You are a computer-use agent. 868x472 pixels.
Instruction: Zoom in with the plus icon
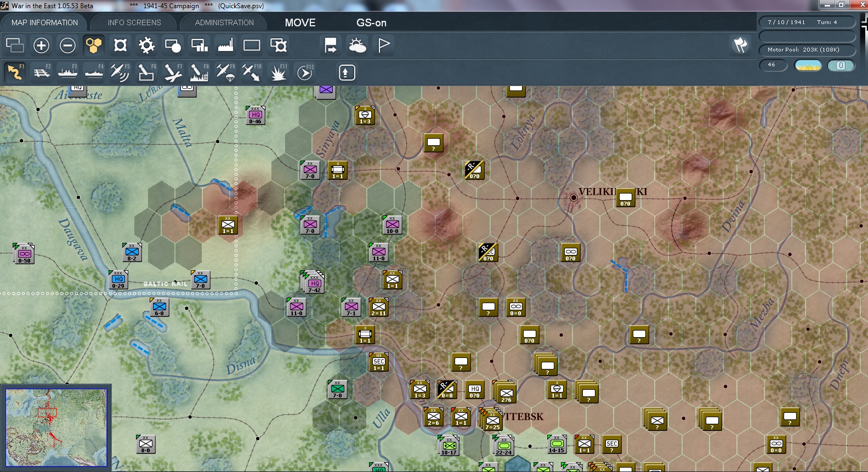click(x=41, y=45)
